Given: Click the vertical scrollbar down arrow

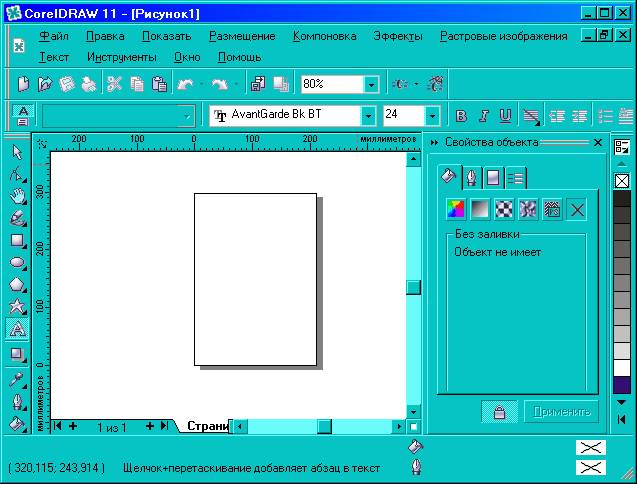Looking at the screenshot, I should pos(413,411).
